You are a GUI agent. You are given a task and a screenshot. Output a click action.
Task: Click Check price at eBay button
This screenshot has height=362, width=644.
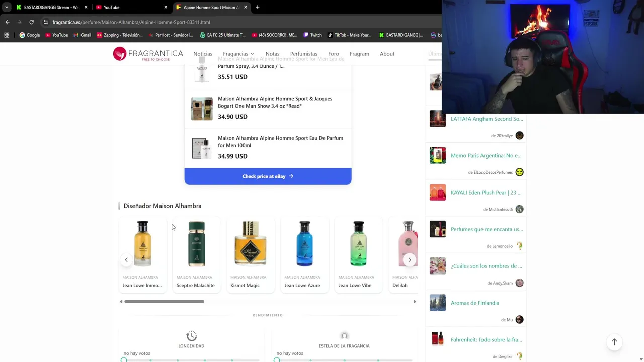[268, 176]
